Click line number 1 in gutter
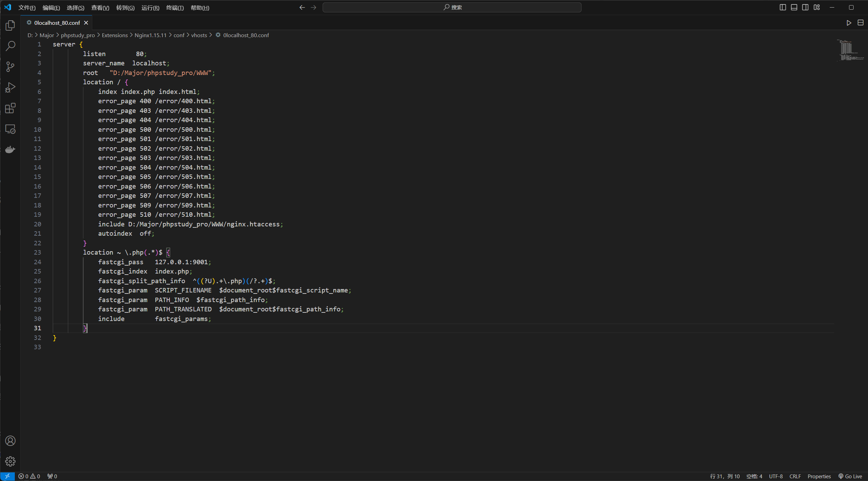The width and height of the screenshot is (868, 481). [x=39, y=44]
